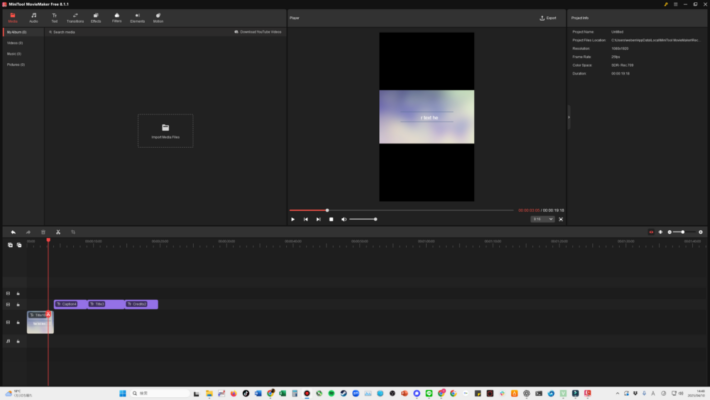
Task: Click the Export button
Action: 548,18
